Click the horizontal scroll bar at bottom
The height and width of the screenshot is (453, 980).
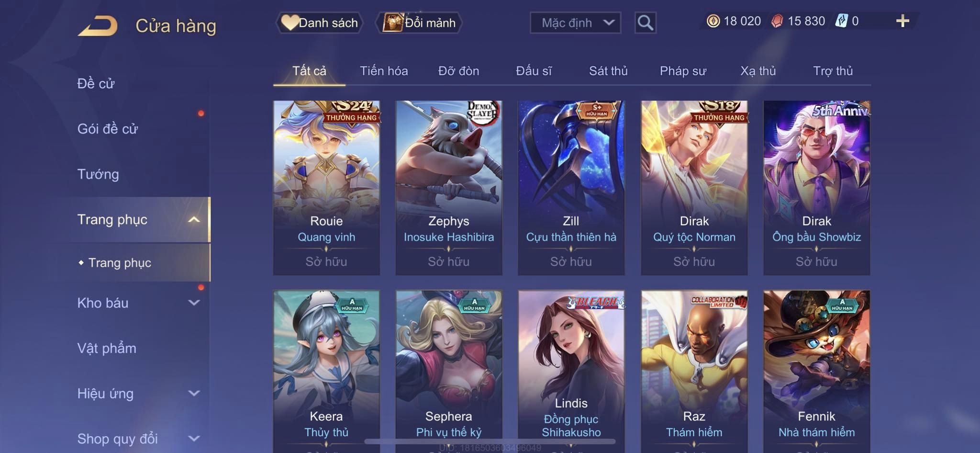tap(490, 441)
